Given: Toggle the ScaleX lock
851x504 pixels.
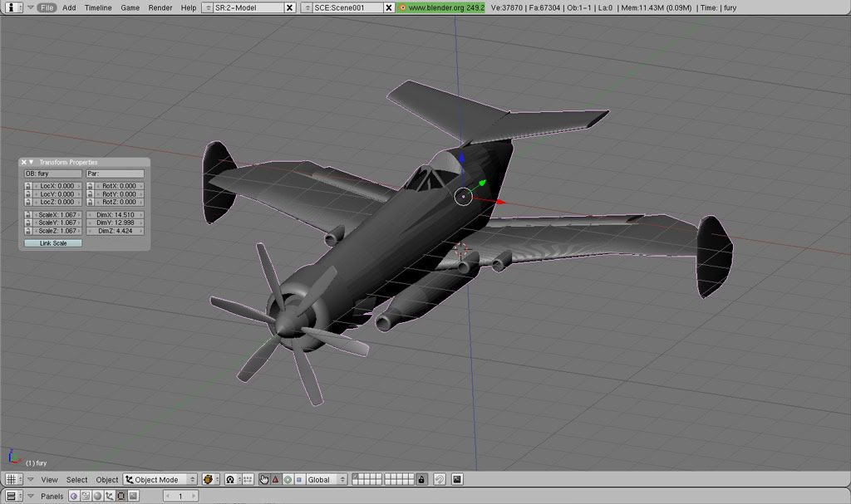Looking at the screenshot, I should click(x=27, y=215).
